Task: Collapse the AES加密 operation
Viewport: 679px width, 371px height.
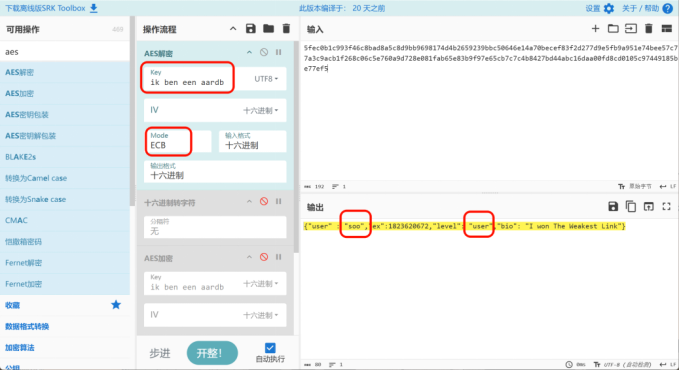Action: pos(249,257)
